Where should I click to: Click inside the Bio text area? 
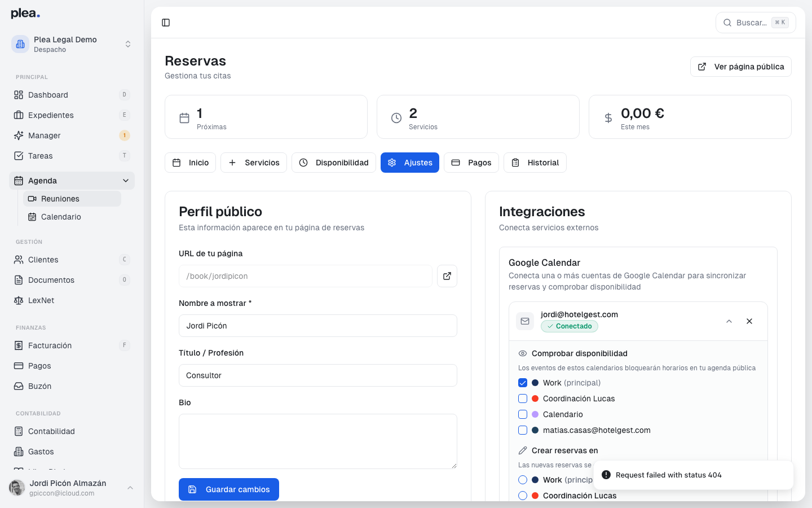317,440
